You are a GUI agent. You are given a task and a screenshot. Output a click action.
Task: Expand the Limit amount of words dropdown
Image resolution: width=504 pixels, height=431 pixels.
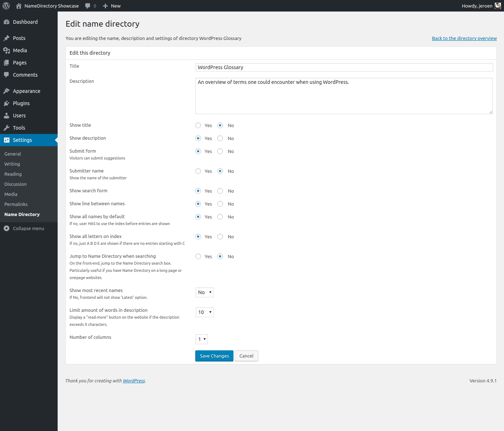click(204, 312)
